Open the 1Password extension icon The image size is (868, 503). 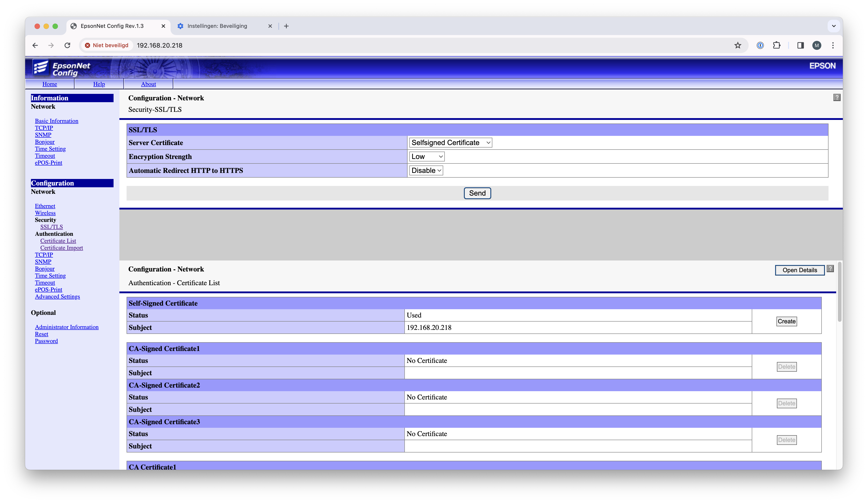click(x=760, y=45)
